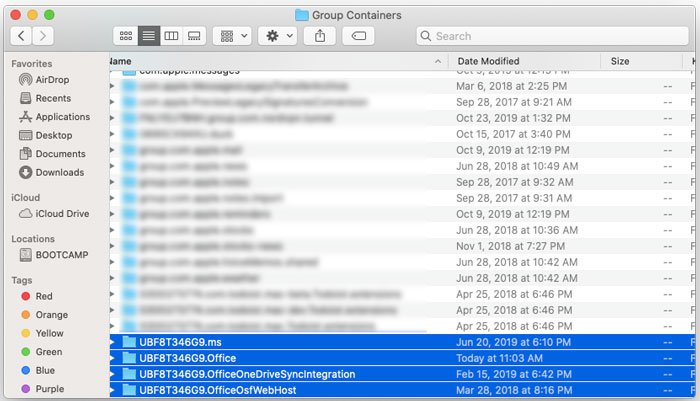Open Downloads in the sidebar
This screenshot has height=401, width=700.
(52, 172)
